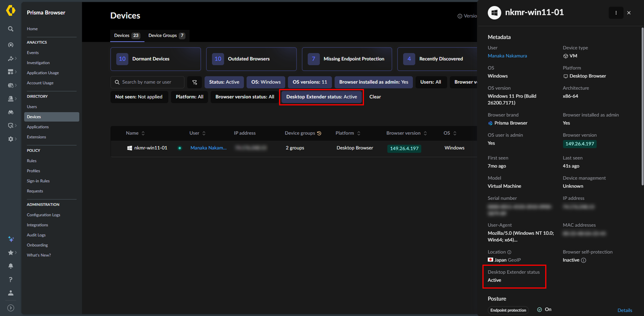Sort by the Browser version column arrows
644x316 pixels.
tap(425, 133)
